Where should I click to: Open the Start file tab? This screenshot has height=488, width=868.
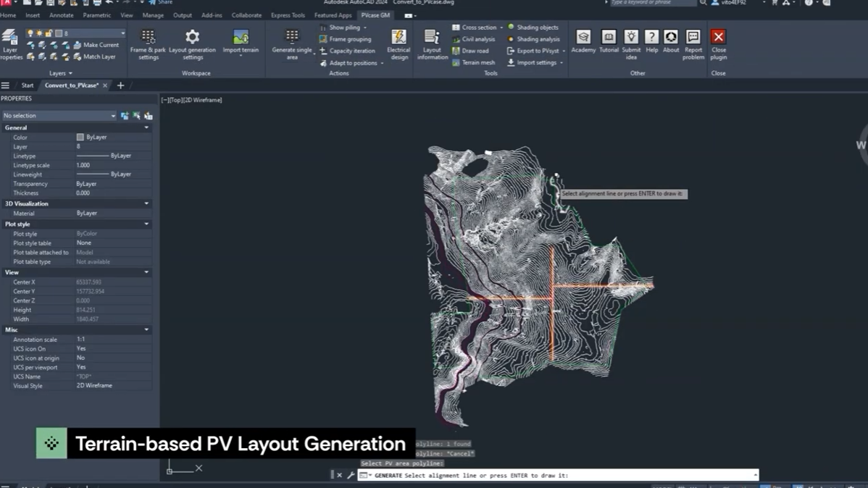pyautogui.click(x=27, y=85)
